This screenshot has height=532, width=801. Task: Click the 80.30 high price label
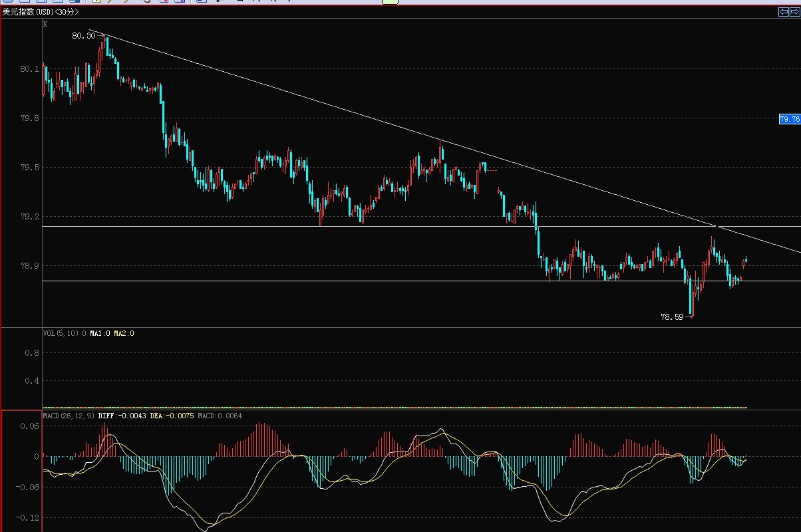click(84, 36)
